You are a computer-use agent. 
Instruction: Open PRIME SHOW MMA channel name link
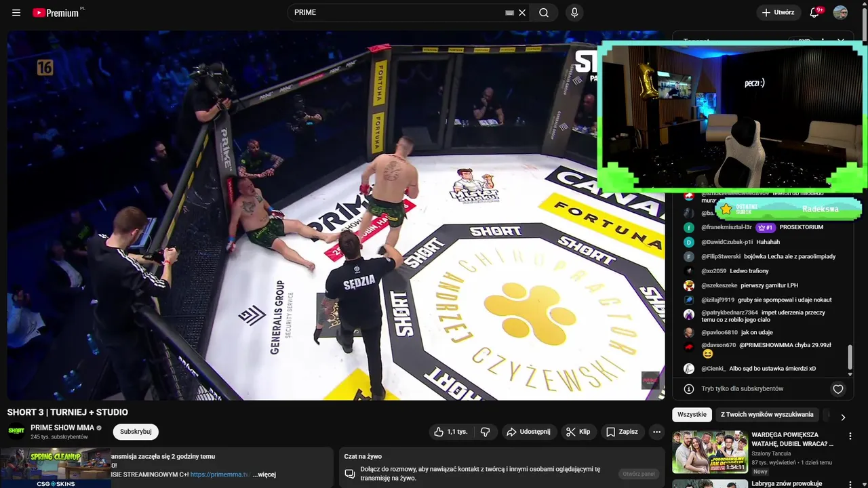[x=62, y=428]
